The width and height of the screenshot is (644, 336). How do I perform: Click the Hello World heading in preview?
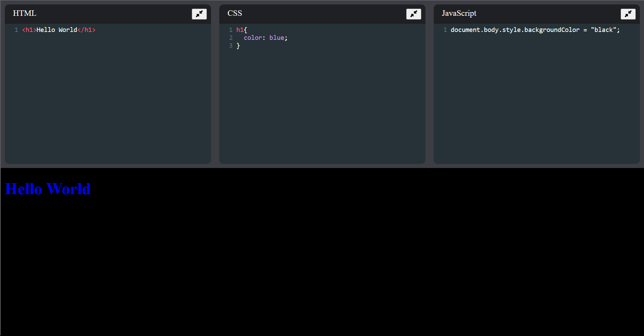coord(47,189)
